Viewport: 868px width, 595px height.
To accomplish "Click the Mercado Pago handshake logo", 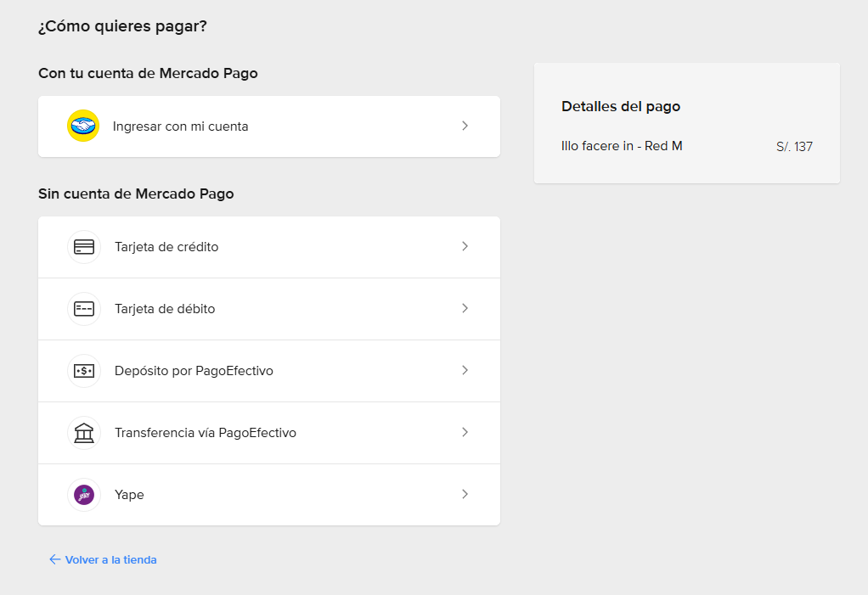I will [x=83, y=126].
